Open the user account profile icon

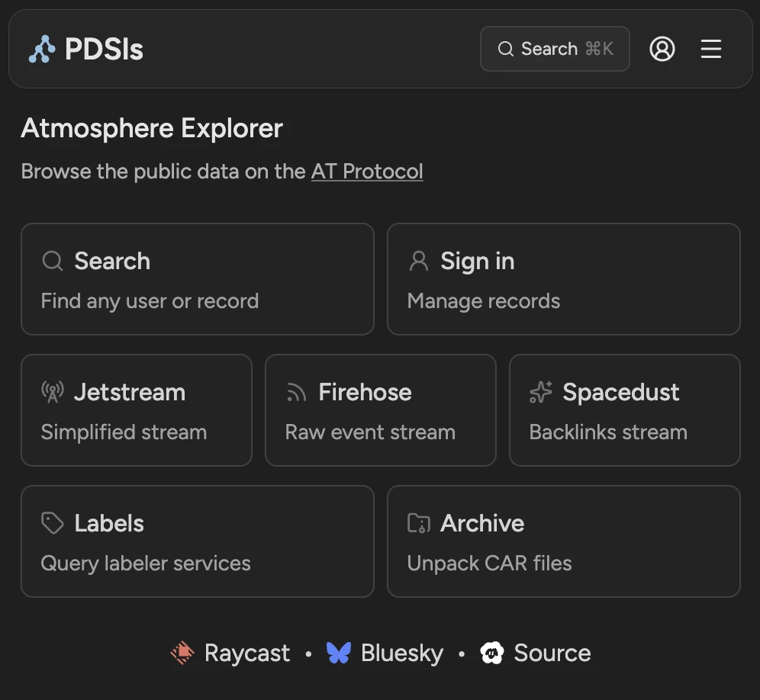click(662, 50)
